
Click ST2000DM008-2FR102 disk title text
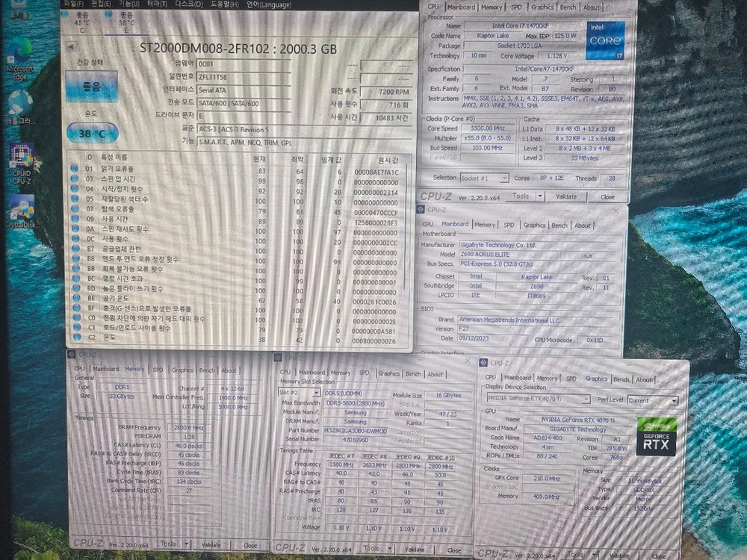coord(238,49)
